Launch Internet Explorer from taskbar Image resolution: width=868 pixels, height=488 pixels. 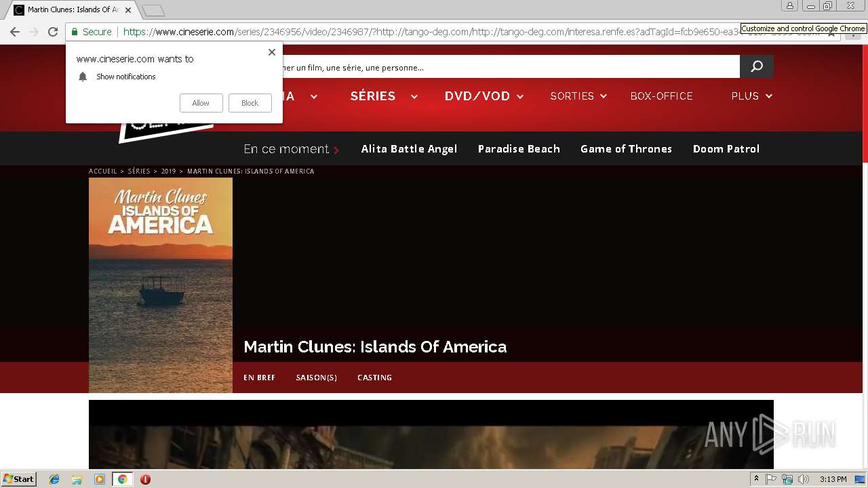point(54,479)
